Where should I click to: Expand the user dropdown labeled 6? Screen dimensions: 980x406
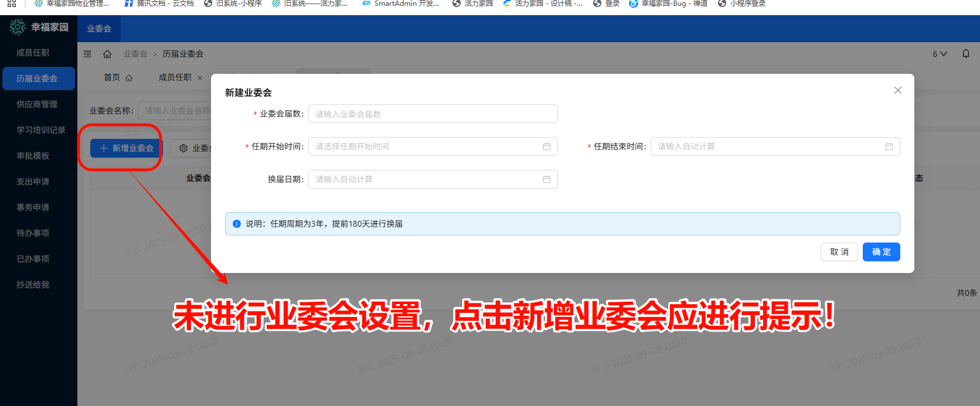(940, 54)
